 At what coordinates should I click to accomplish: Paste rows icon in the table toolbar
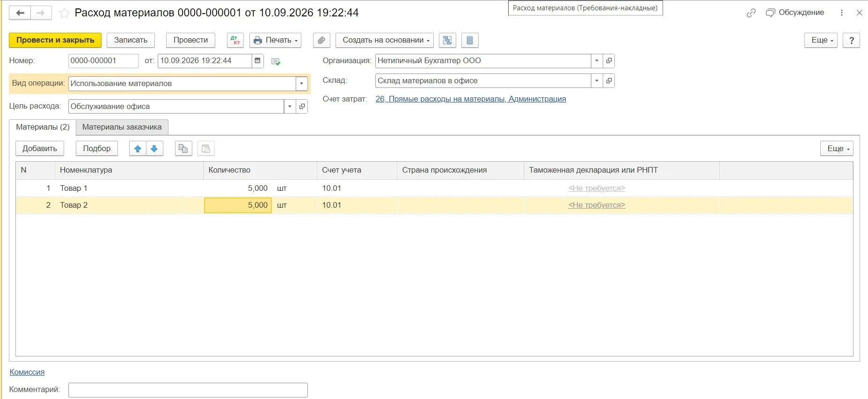[206, 149]
